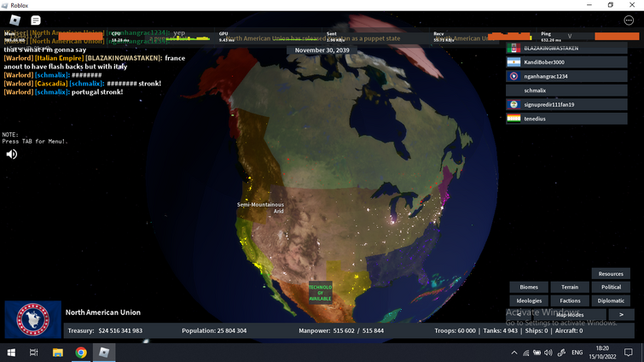Switch to Terrain map mode
This screenshot has width=644, height=362.
[x=570, y=287]
